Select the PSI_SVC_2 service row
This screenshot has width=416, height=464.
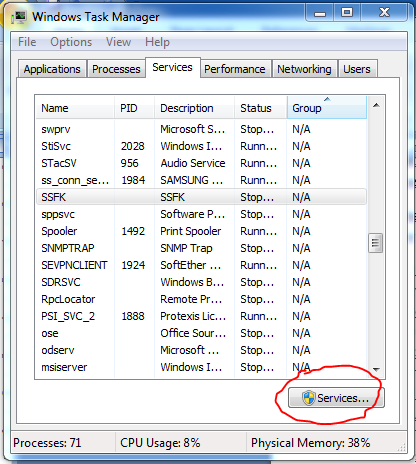(x=201, y=316)
